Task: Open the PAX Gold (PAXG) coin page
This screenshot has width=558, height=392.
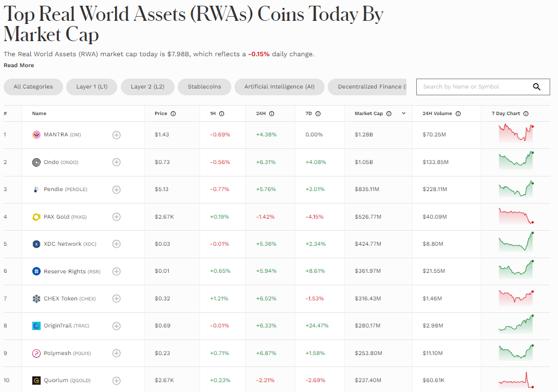Action: point(65,217)
